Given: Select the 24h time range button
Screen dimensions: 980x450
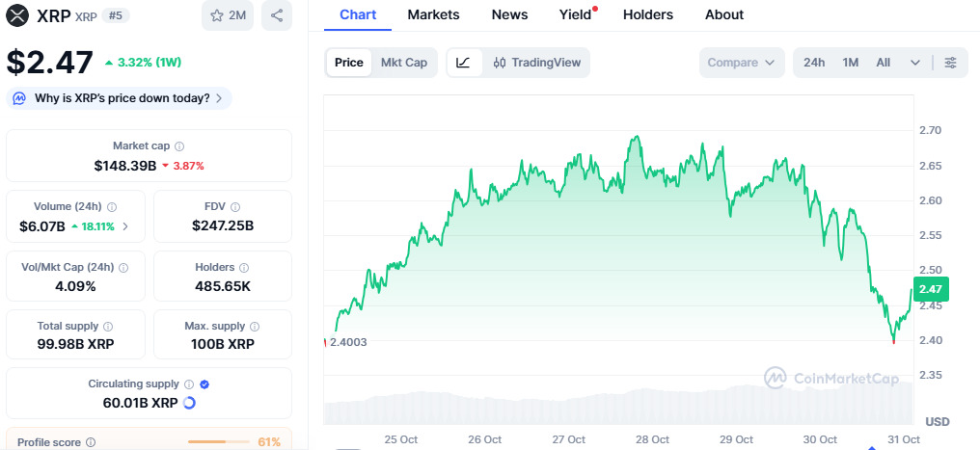Looking at the screenshot, I should click(814, 63).
